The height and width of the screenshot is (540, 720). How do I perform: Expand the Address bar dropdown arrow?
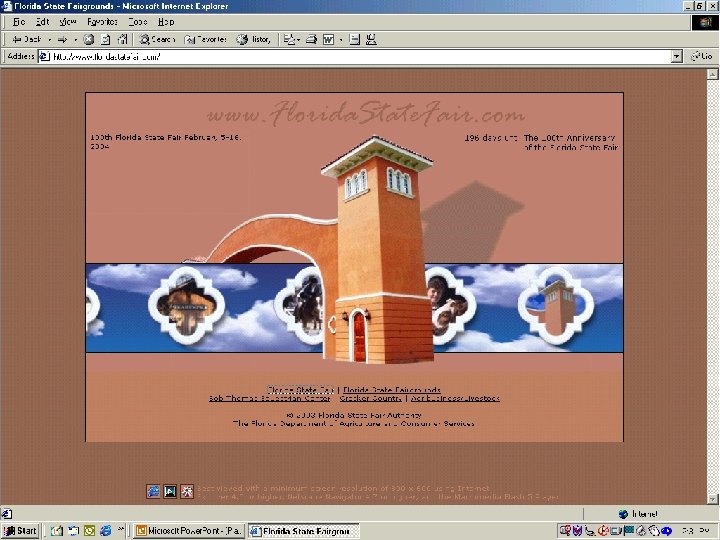676,56
